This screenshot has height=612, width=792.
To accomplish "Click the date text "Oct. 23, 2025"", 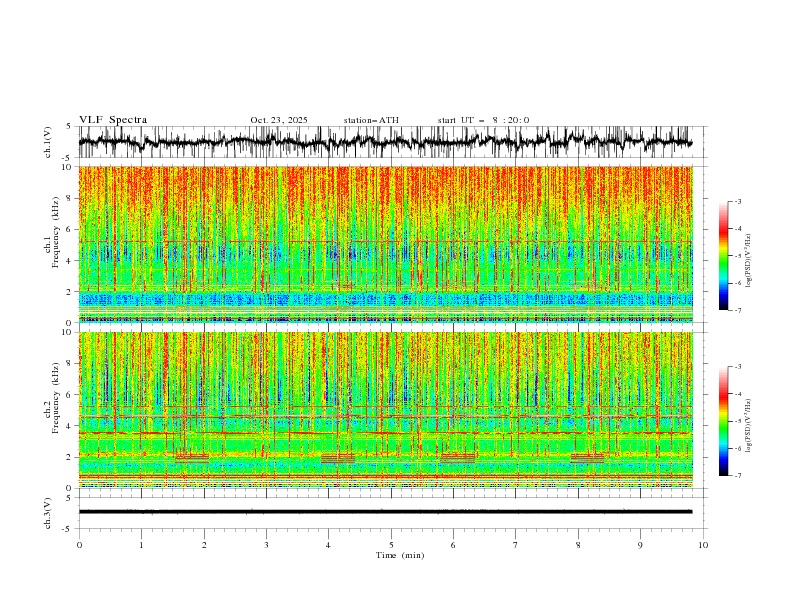I will tap(279, 120).
